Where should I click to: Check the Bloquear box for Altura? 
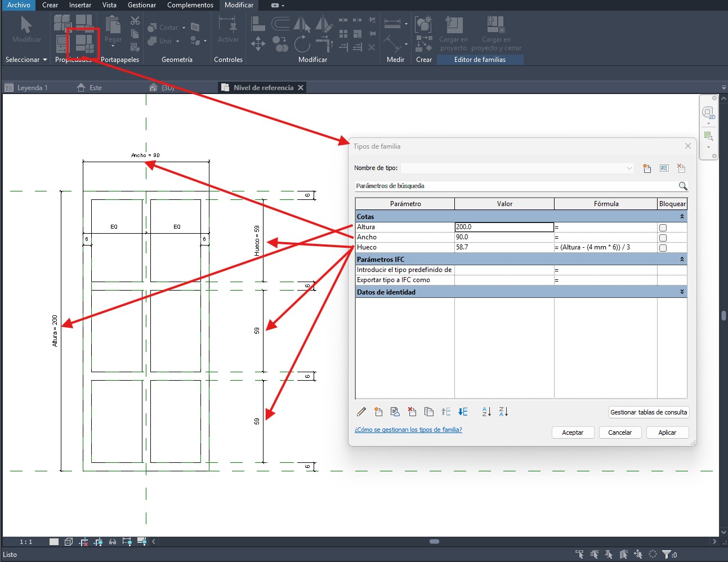tap(663, 228)
